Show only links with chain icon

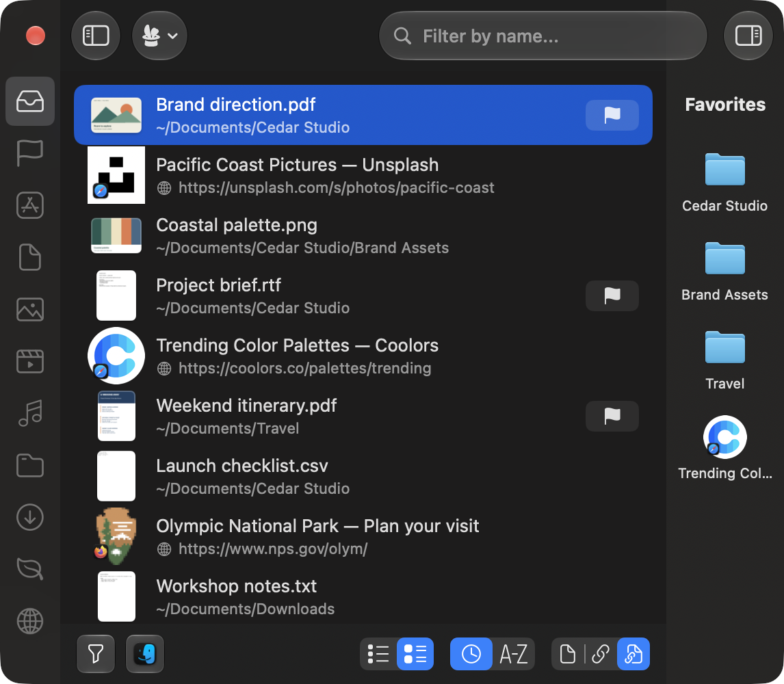coord(601,653)
